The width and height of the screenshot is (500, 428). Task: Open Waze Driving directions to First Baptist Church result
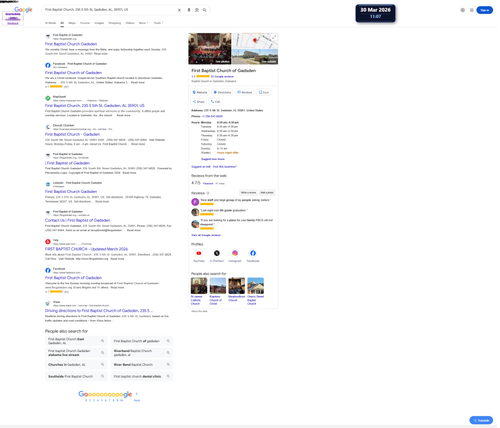tap(99, 311)
